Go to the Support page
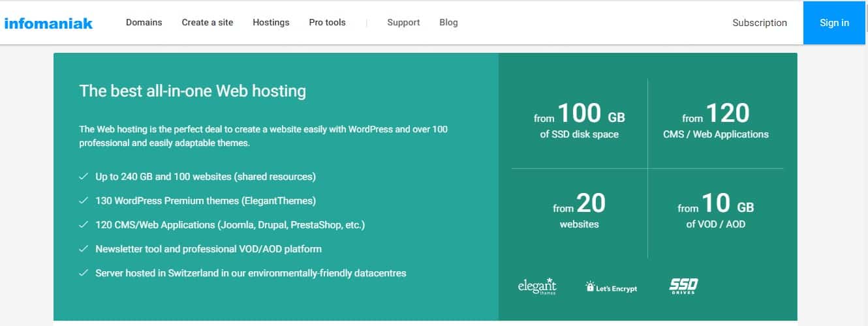 coord(403,22)
